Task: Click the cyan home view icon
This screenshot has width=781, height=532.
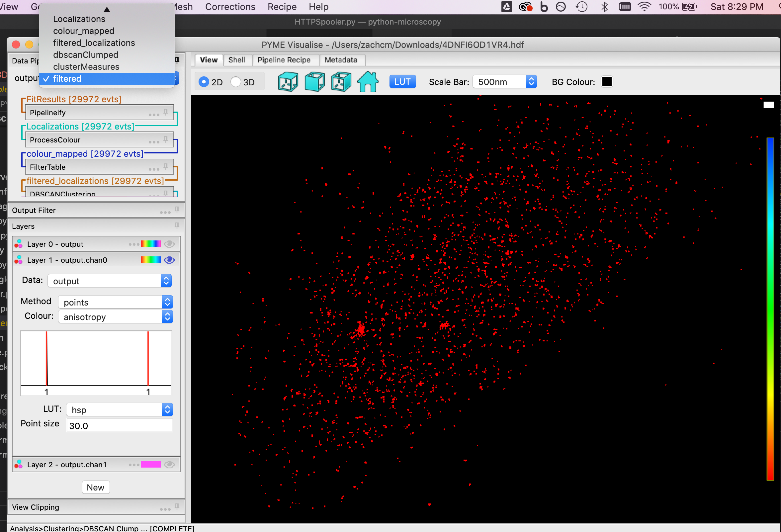Action: pyautogui.click(x=368, y=82)
